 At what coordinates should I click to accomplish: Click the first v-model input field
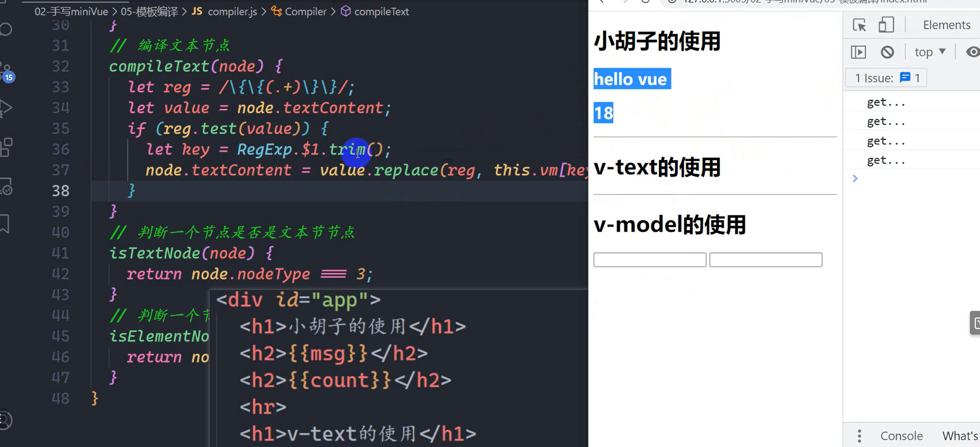pos(649,259)
